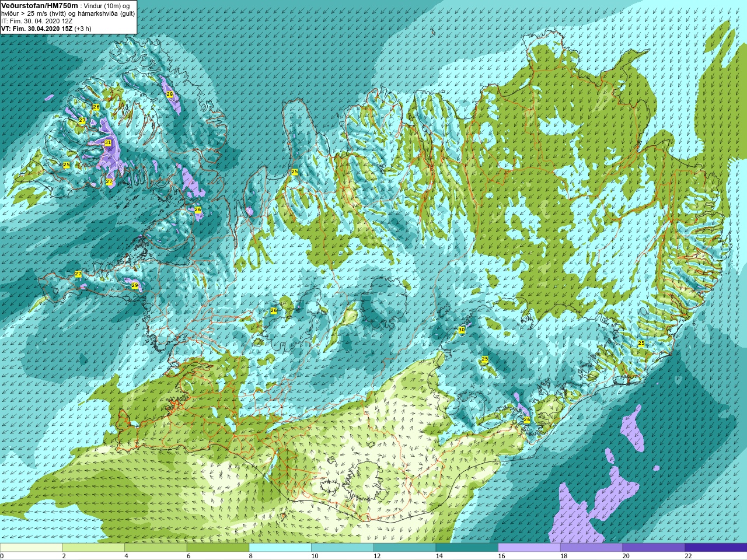This screenshot has width=747, height=560.
Task: Click the legend scale number 16
Action: click(502, 556)
